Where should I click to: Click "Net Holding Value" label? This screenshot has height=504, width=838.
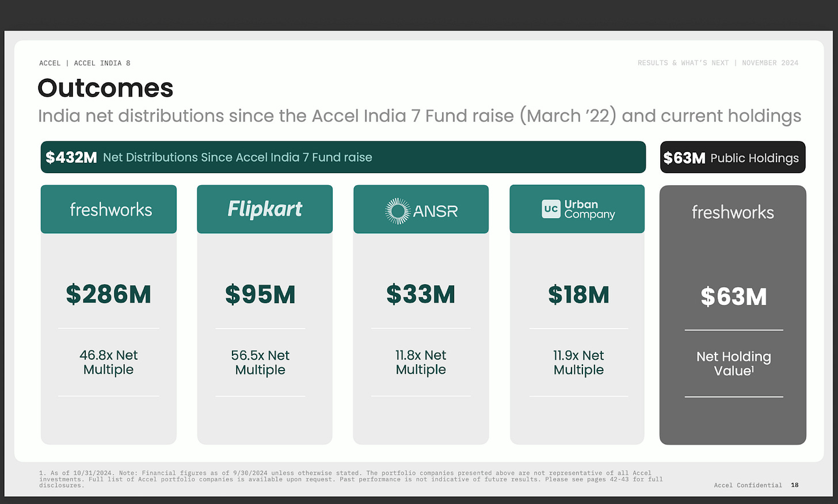734,364
